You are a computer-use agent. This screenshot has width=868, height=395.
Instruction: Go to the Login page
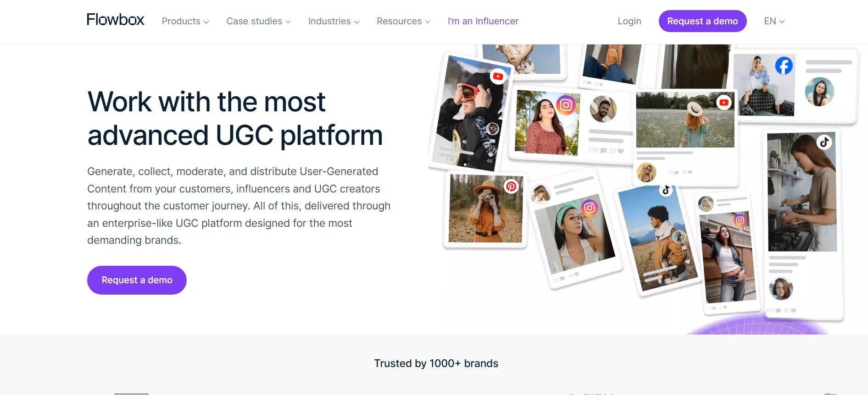pyautogui.click(x=629, y=21)
